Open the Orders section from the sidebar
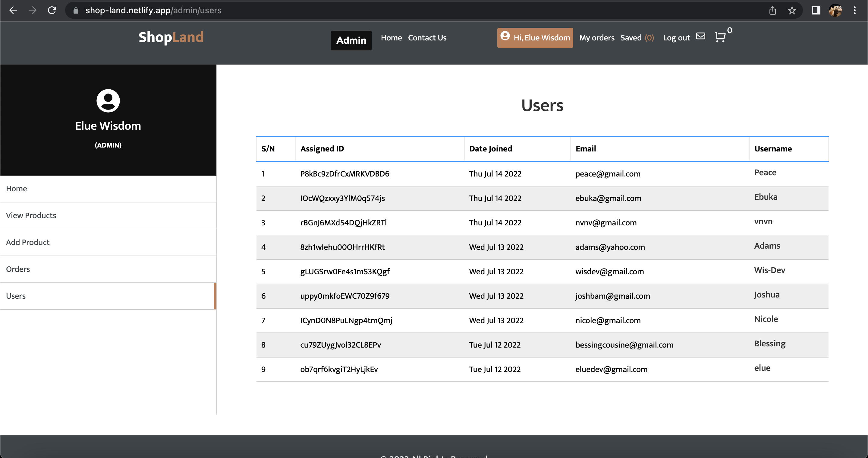This screenshot has height=458, width=868. pyautogui.click(x=18, y=269)
